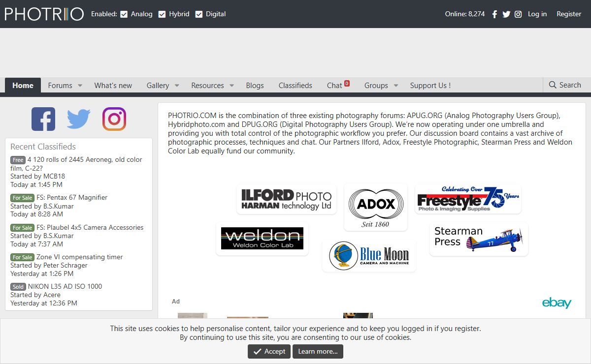Visit the large Facebook sidebar icon
Viewport: 591px width, 364px height.
click(x=43, y=119)
